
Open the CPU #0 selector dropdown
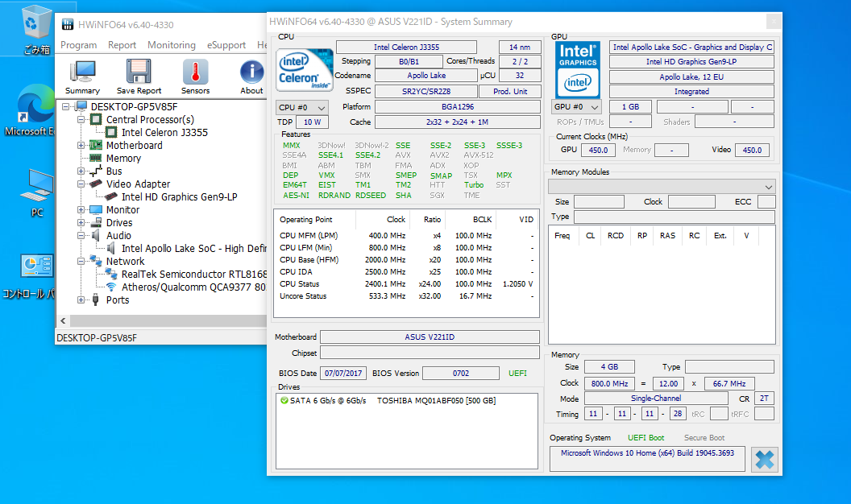pyautogui.click(x=302, y=107)
